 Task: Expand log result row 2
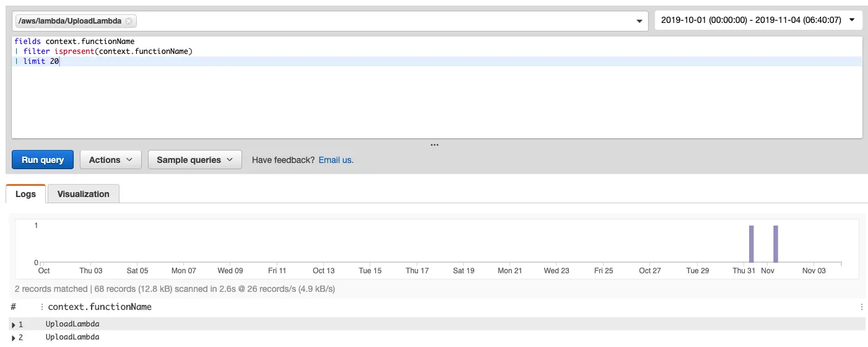pyautogui.click(x=14, y=338)
